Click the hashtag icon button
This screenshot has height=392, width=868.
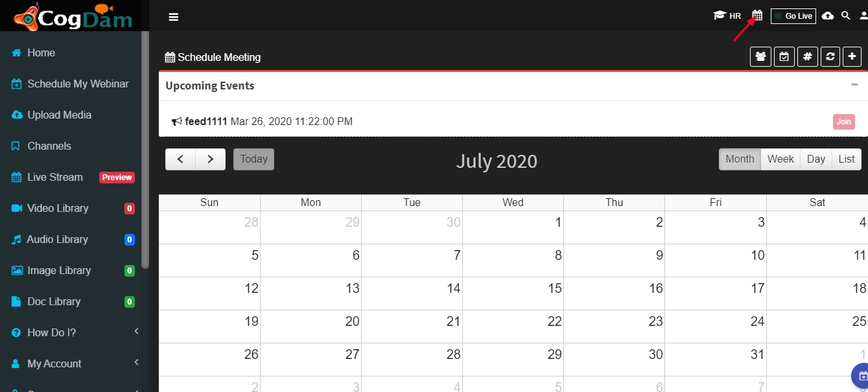click(x=807, y=56)
